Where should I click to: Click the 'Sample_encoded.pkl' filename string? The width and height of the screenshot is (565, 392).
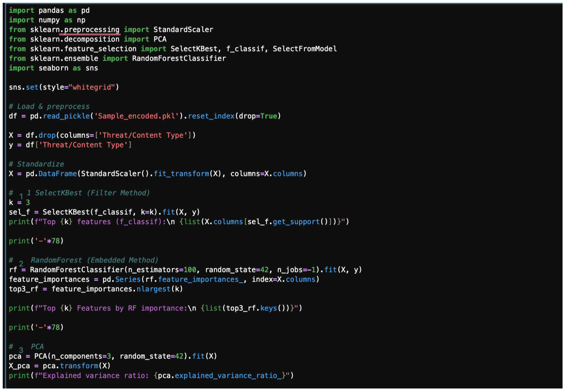click(x=137, y=116)
